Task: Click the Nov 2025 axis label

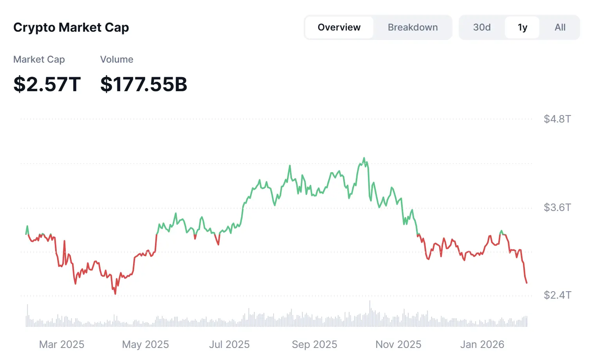Action: coord(398,344)
